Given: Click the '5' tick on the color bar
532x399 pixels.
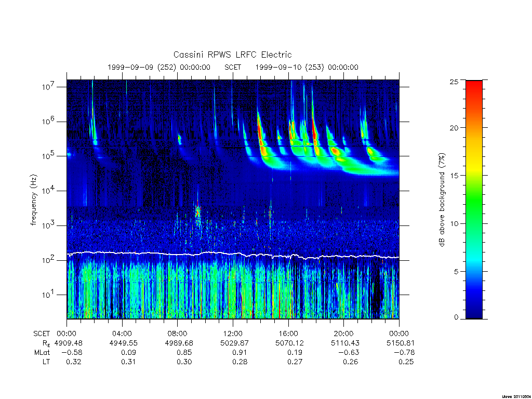Looking at the screenshot, I should click(456, 271).
